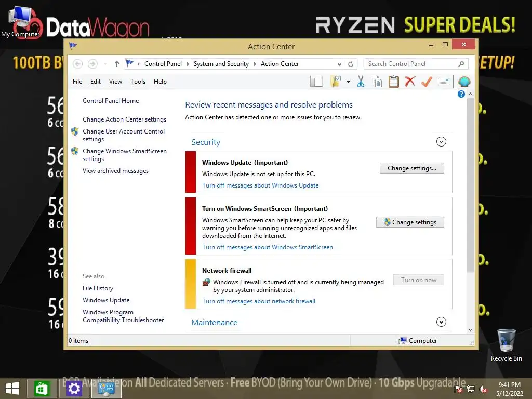Image resolution: width=532 pixels, height=399 pixels.
Task: Click the scrollbar up arrow
Action: click(470, 94)
